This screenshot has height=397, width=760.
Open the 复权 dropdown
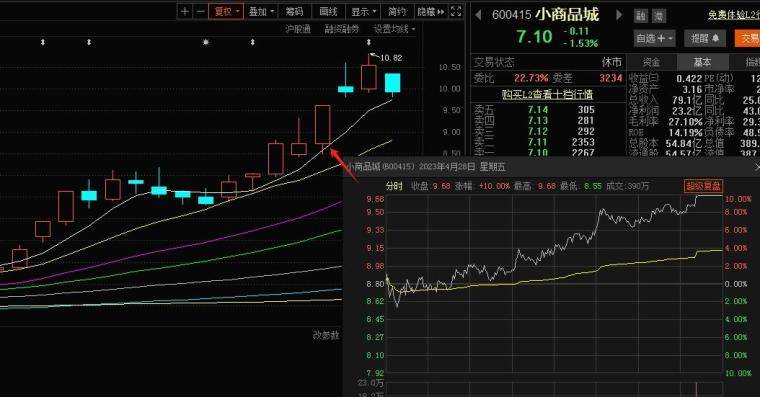[226, 12]
